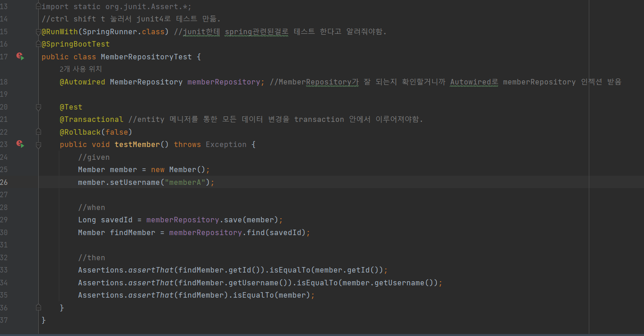Click findMember variable declaration on line 30
The image size is (644, 336).
[133, 232]
